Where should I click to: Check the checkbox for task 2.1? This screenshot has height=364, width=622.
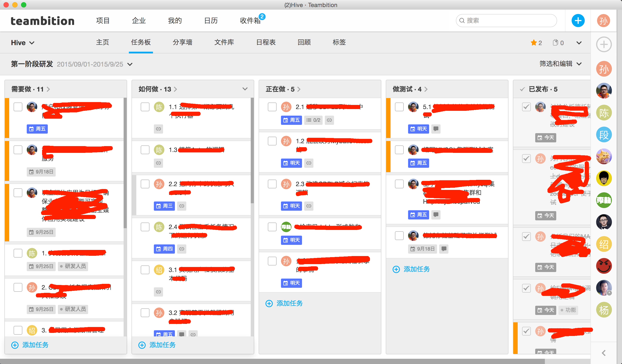click(272, 107)
